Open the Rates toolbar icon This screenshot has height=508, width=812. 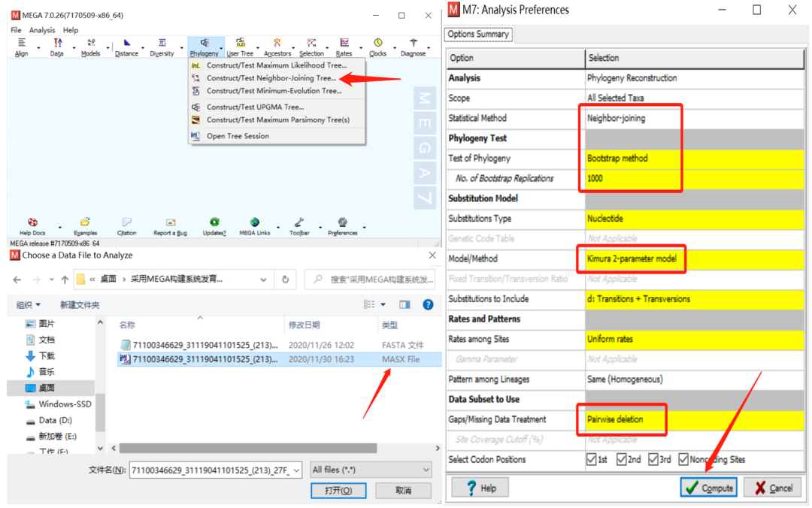(x=344, y=47)
